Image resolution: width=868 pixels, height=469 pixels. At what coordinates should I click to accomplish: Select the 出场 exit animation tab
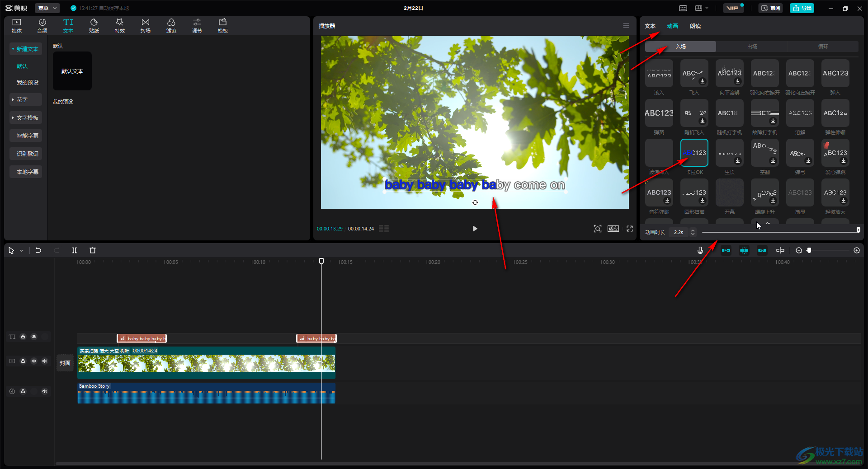point(752,47)
